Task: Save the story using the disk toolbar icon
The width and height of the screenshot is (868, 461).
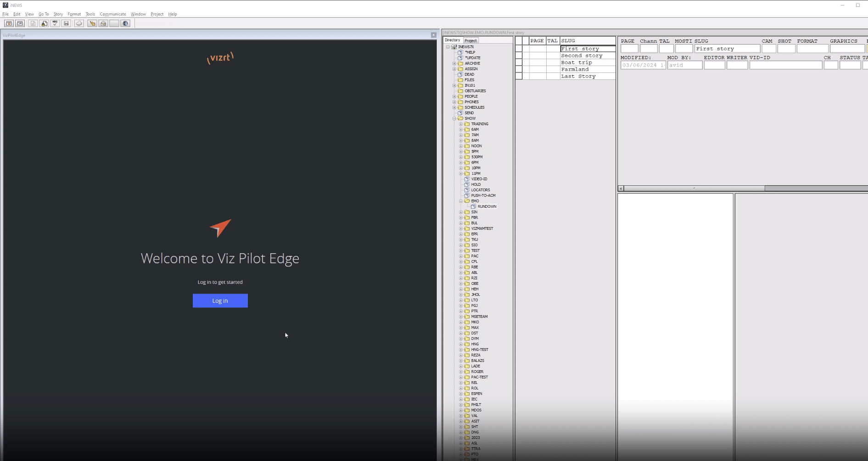Action: [66, 23]
